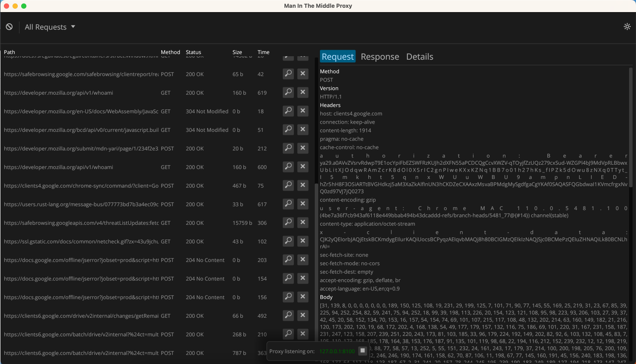Inspect the whoami request with time 619
The width and height of the screenshot is (636, 364).
pos(288,93)
